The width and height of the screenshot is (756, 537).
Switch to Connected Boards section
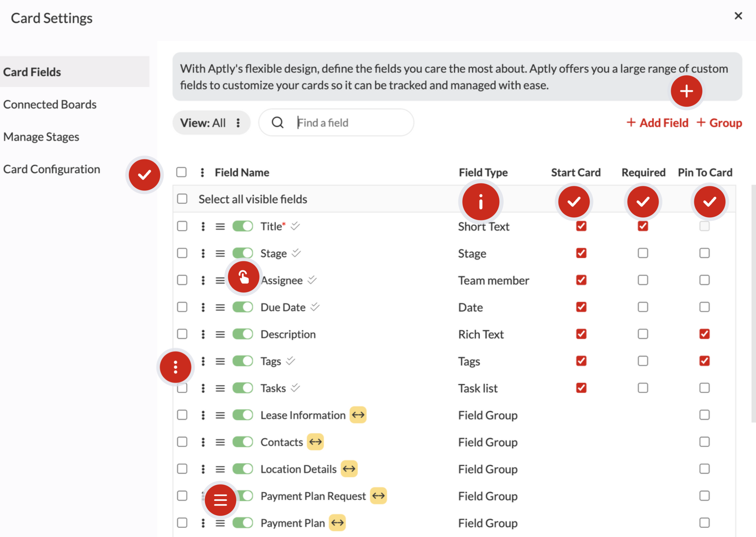pos(50,105)
